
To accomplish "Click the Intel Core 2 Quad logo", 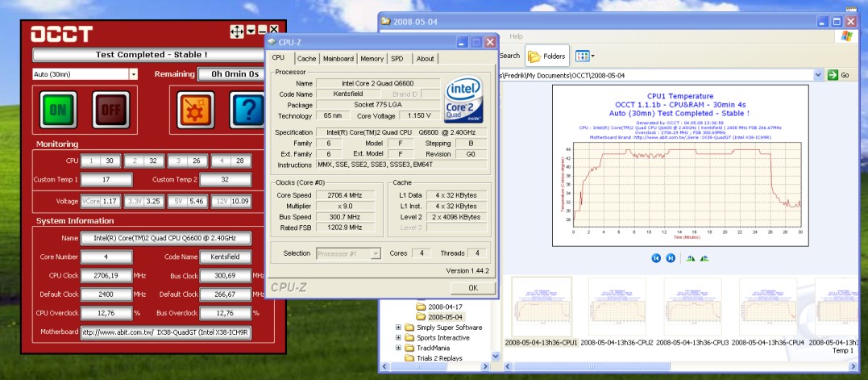I will (x=464, y=100).
